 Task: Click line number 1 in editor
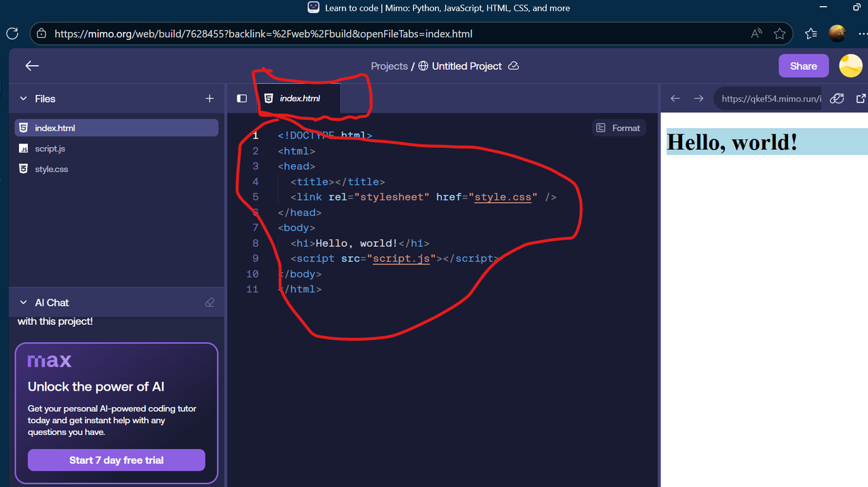256,136
